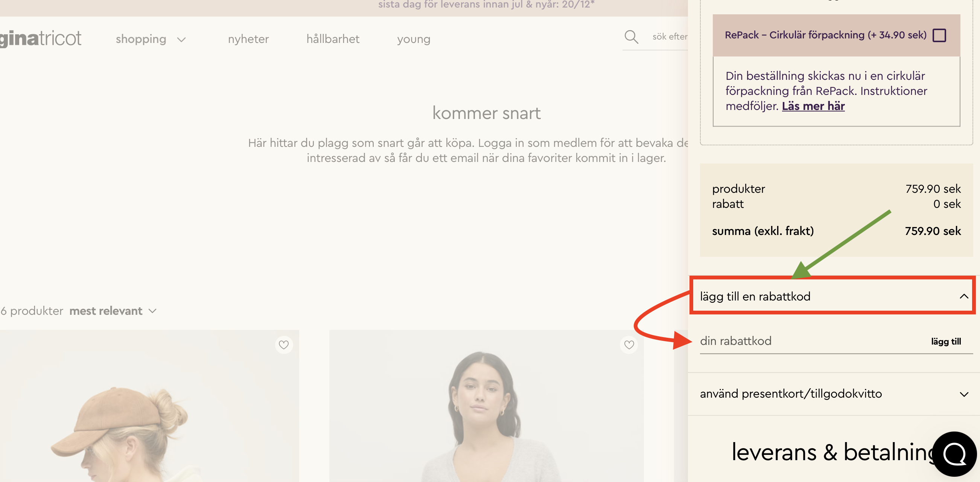Favorite the cap product with heart icon
Image resolution: width=980 pixels, height=482 pixels.
pyautogui.click(x=284, y=345)
